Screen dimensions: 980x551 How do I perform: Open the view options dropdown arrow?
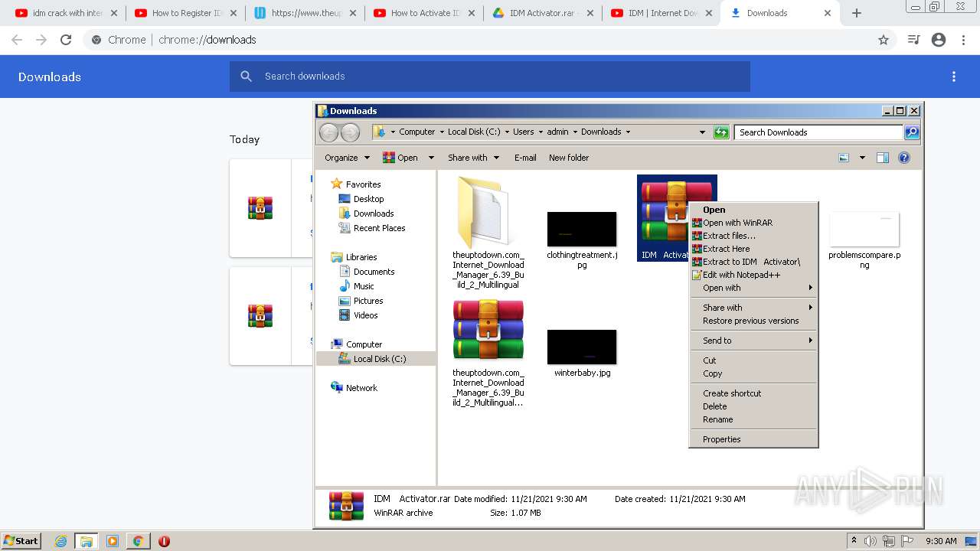coord(862,158)
